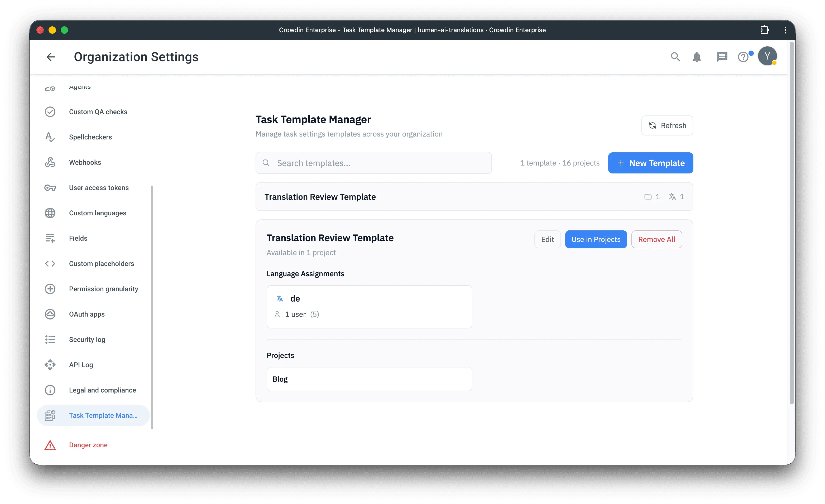The width and height of the screenshot is (825, 504).
Task: Collapse the Translation Review Template row
Action: (x=320, y=197)
